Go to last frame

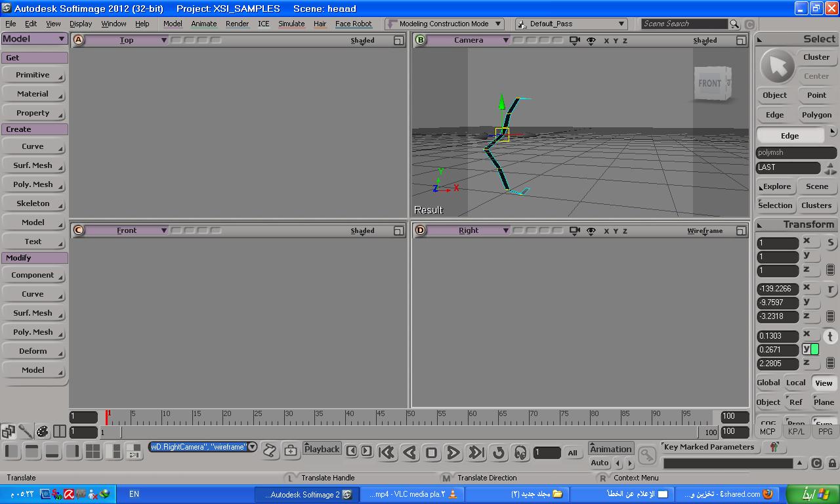pyautogui.click(x=476, y=452)
